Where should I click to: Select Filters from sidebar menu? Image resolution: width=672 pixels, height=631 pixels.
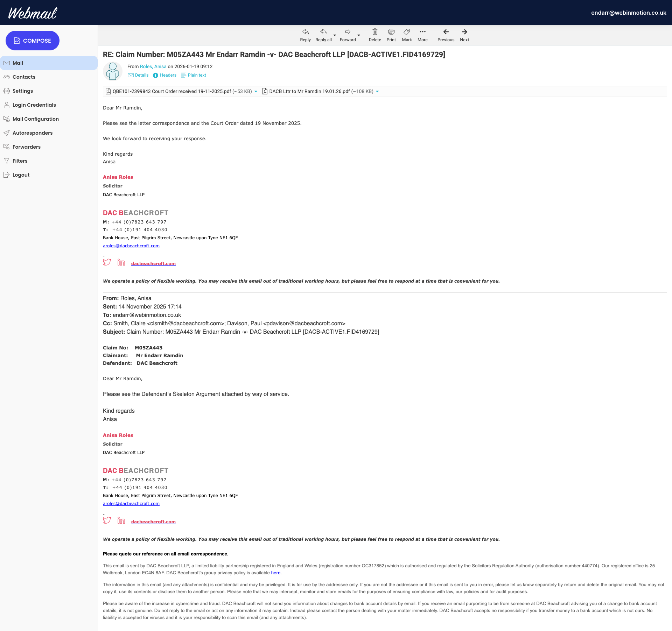[20, 161]
